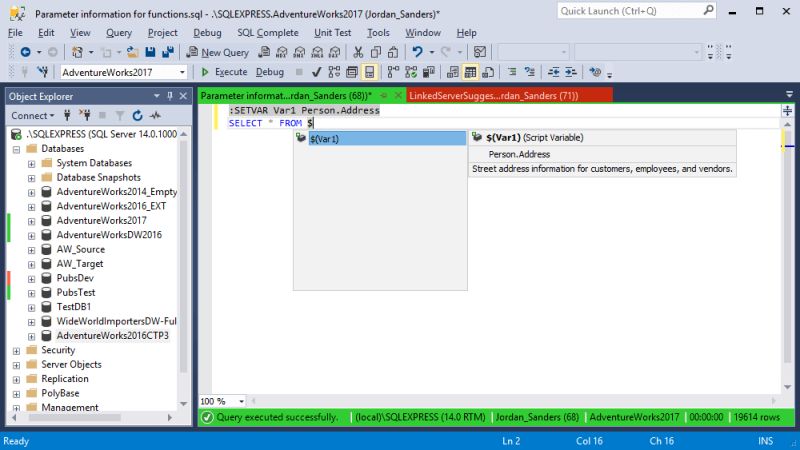Screen dimensions: 800x450
Task: Click the Navigate Backward arrow icon
Action: [25, 52]
